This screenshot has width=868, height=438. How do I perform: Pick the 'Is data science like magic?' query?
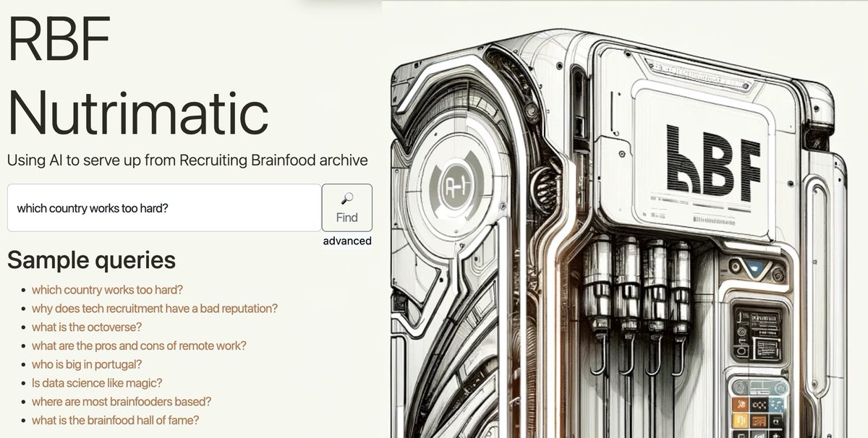tap(97, 382)
